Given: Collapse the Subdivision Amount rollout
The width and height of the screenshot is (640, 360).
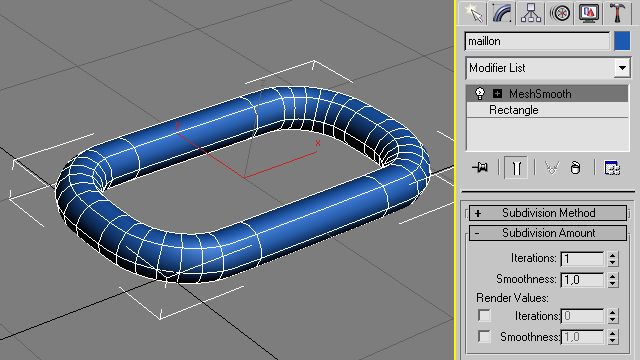Looking at the screenshot, I should click(x=547, y=233).
